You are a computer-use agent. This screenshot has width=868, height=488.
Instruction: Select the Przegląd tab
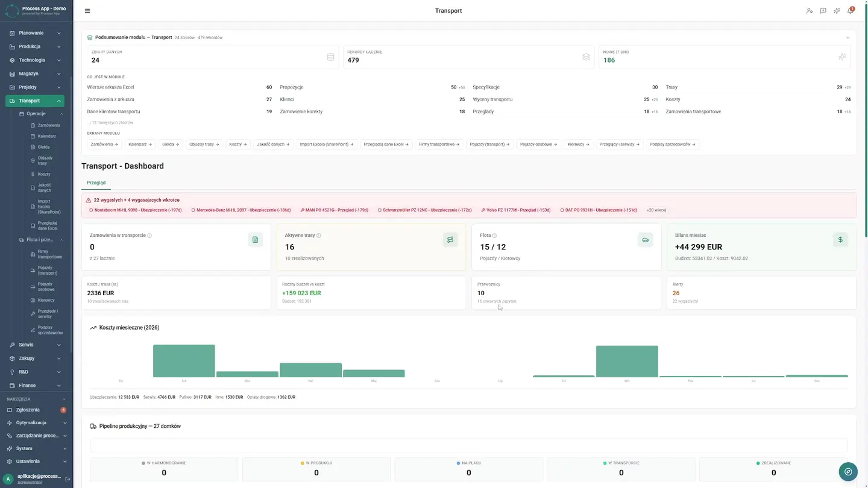96,183
